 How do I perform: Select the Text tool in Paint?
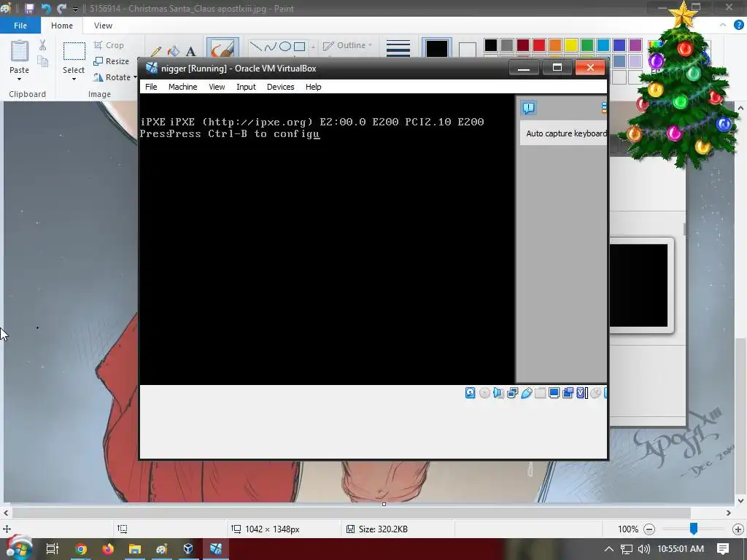pos(190,51)
